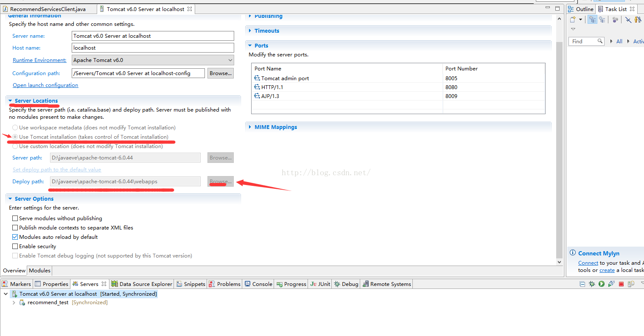
Task: Start the server in debug mode bug icon
Action: (x=592, y=284)
